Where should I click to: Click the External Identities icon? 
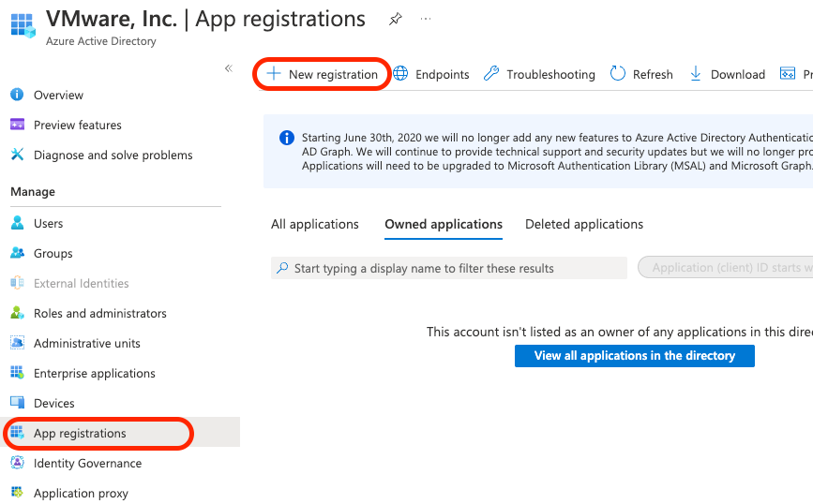(x=17, y=283)
